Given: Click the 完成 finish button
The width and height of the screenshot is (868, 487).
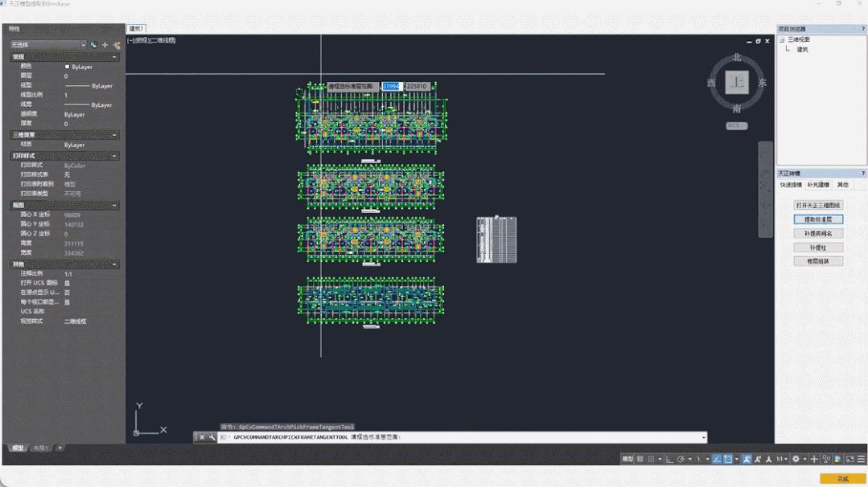Looking at the screenshot, I should click(842, 479).
